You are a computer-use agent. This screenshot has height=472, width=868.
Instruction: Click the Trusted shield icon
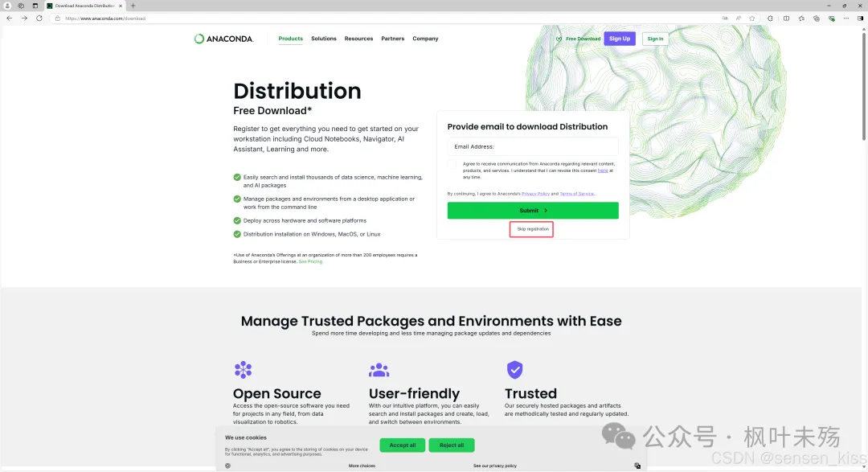coord(515,370)
